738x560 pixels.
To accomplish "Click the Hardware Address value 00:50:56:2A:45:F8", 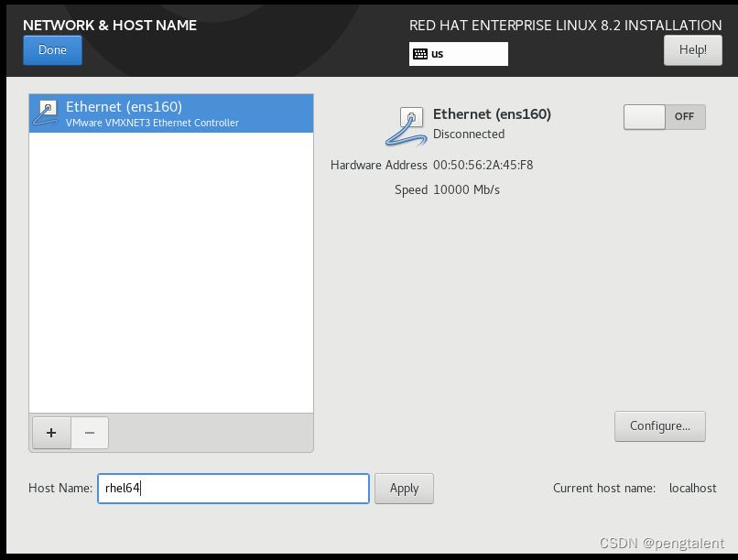I will tap(485, 165).
